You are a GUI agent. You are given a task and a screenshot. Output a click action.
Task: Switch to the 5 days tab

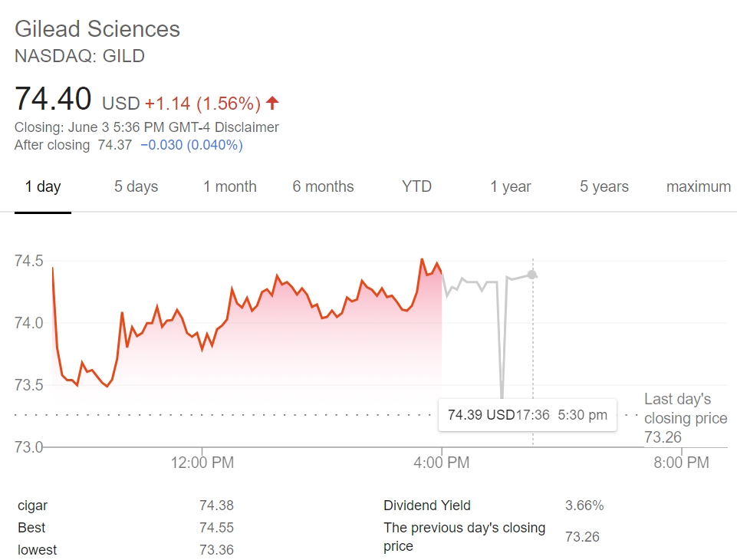(x=136, y=186)
